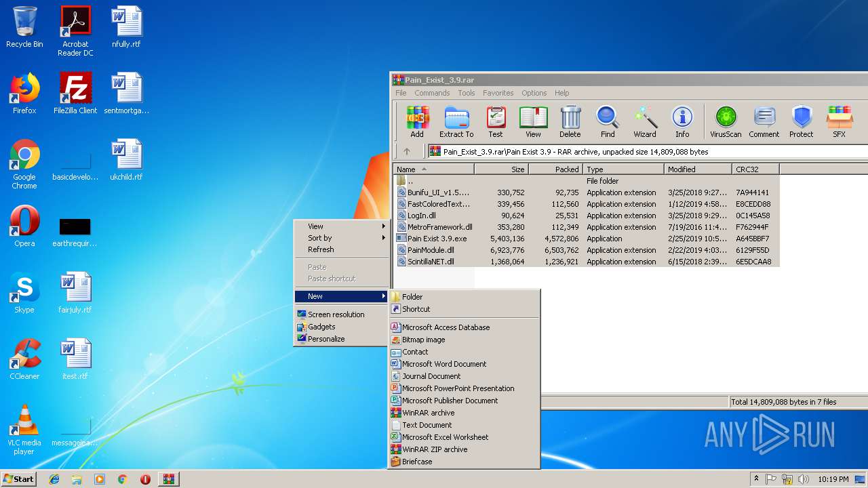Choose Gadgets in context menu
The image size is (868, 488).
click(341, 327)
